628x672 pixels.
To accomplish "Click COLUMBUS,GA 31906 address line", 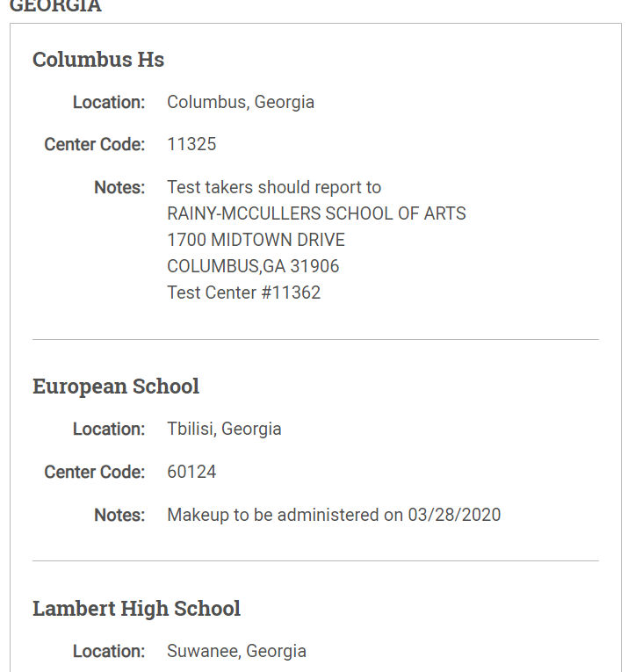I will (253, 266).
